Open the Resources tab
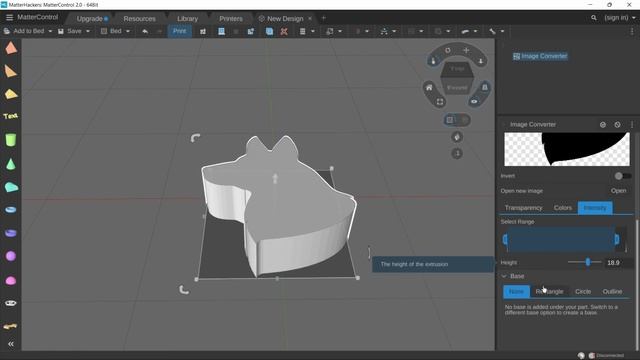This screenshot has width=640, height=360. (x=139, y=19)
